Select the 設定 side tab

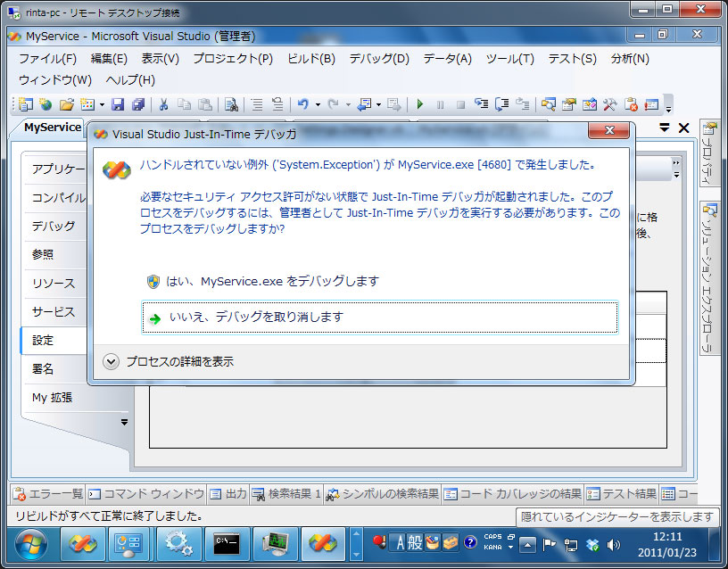click(x=54, y=340)
